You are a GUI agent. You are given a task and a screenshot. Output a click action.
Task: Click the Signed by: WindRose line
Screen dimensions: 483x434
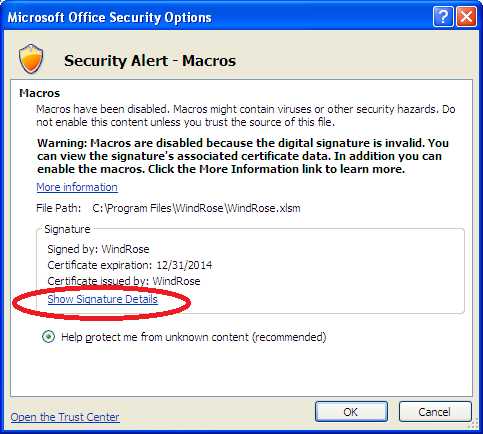coord(98,249)
